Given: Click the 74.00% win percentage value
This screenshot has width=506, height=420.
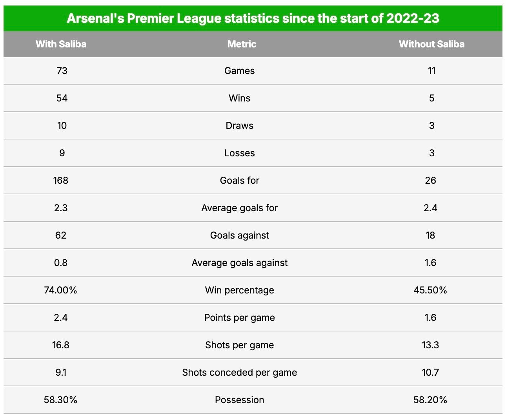Looking at the screenshot, I should (x=61, y=290).
